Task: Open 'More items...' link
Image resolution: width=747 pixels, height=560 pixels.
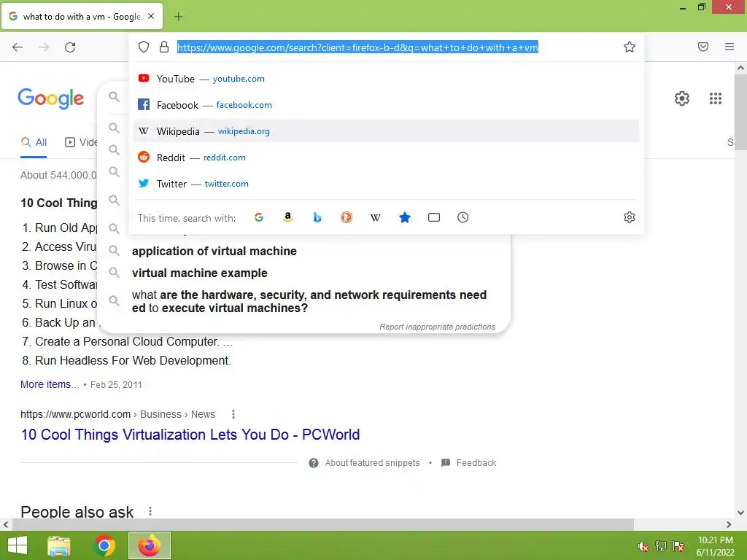Action: [50, 384]
